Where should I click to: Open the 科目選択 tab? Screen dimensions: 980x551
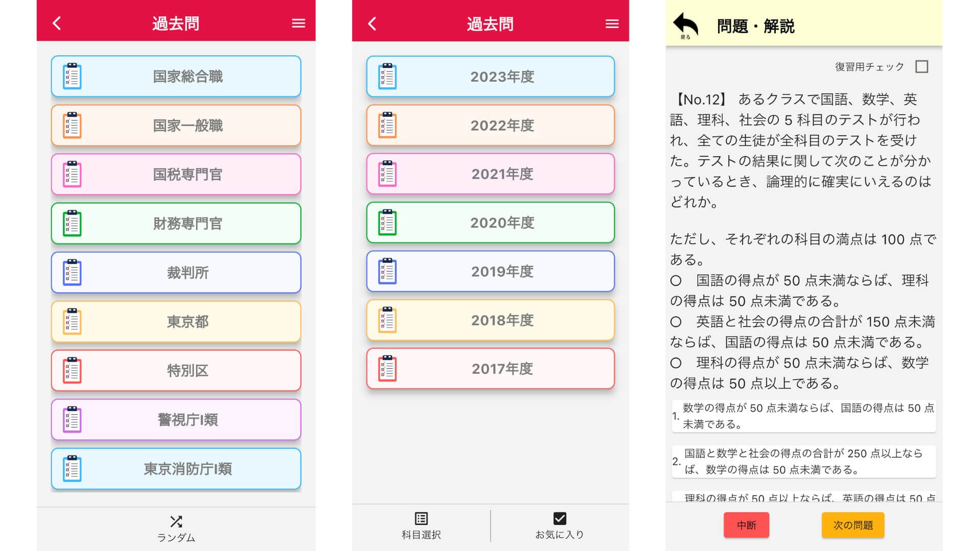coord(421,525)
